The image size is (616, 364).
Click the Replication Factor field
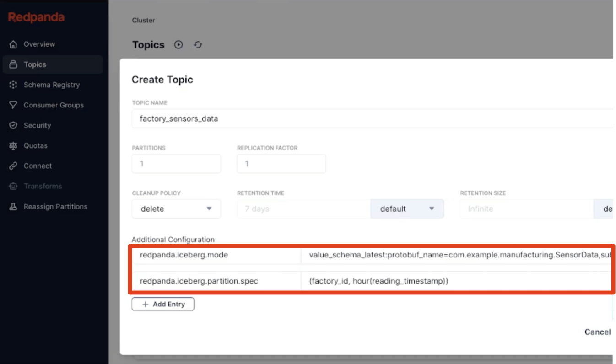point(281,164)
